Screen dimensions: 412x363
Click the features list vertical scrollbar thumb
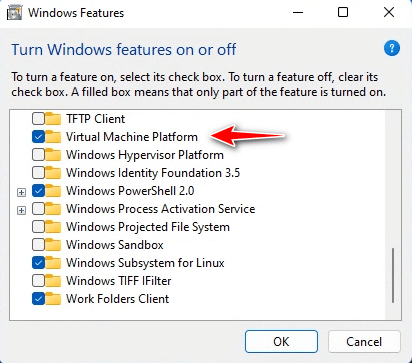pyautogui.click(x=393, y=275)
